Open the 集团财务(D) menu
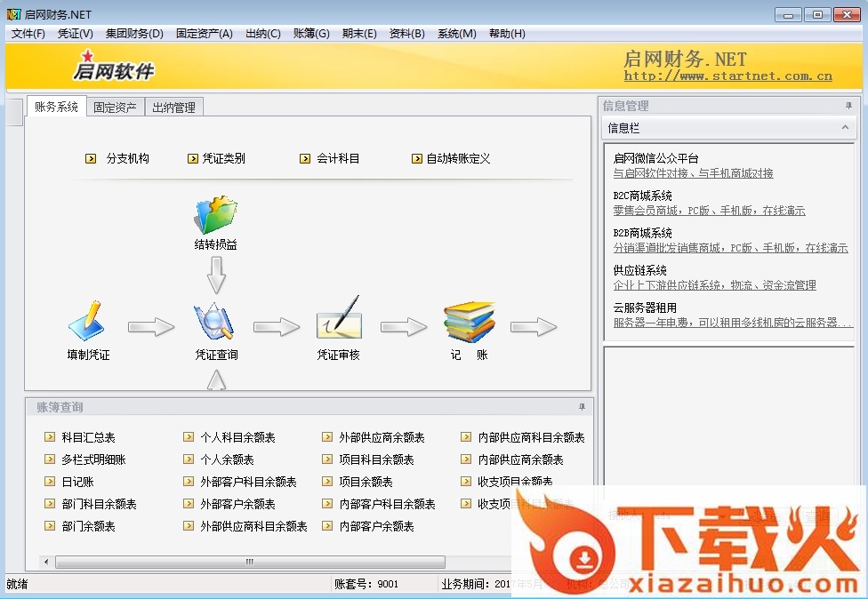This screenshot has height=599, width=868. point(134,34)
